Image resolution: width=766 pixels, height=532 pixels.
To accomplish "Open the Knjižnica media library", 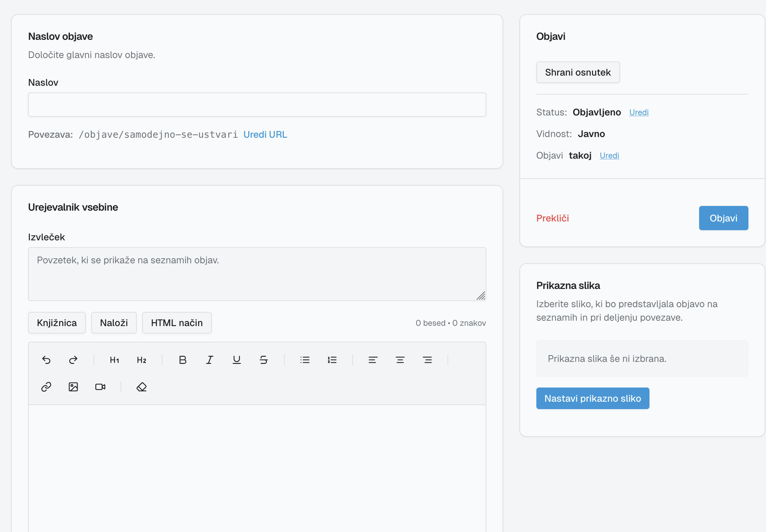I will tap(57, 323).
